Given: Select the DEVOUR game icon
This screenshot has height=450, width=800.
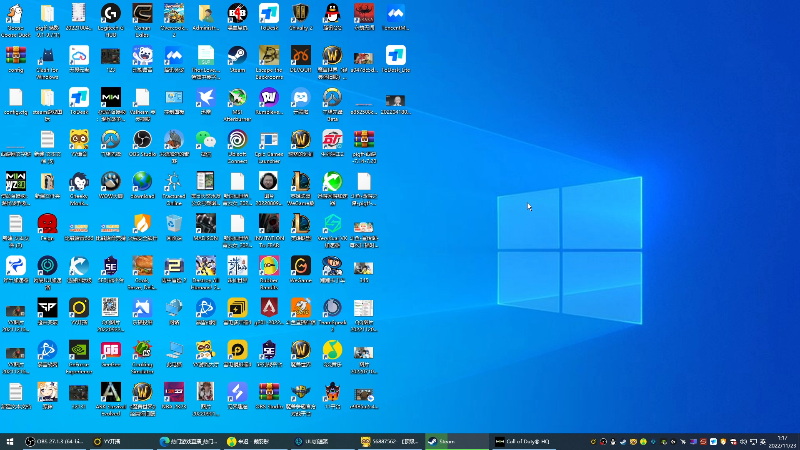Looking at the screenshot, I should (301, 60).
